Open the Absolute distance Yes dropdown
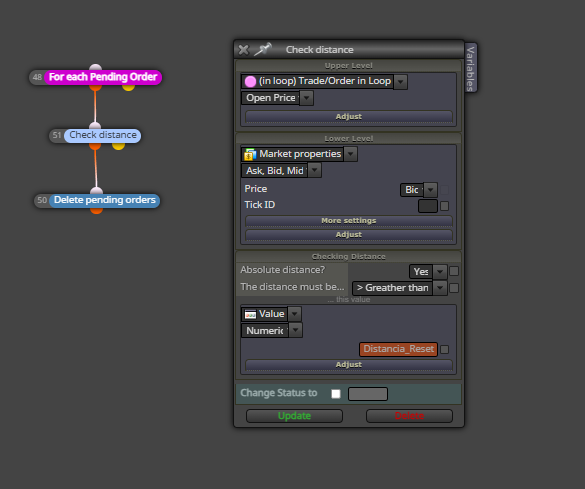 440,272
